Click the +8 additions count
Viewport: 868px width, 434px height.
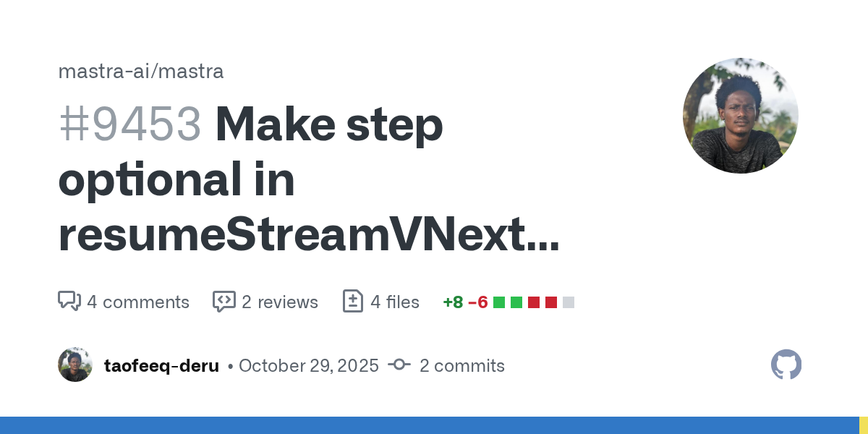pyautogui.click(x=453, y=302)
